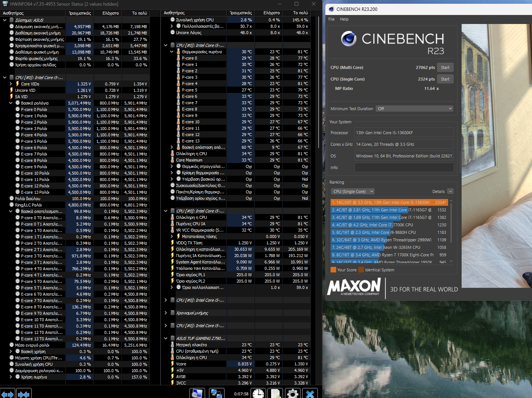Click the Your Score orange swatch
Viewport: 532px width, 398px height.
point(333,270)
